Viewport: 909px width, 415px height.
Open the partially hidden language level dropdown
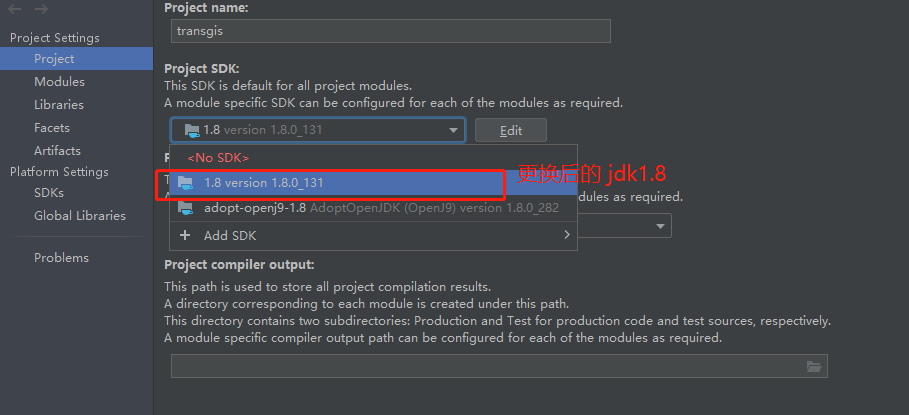660,227
